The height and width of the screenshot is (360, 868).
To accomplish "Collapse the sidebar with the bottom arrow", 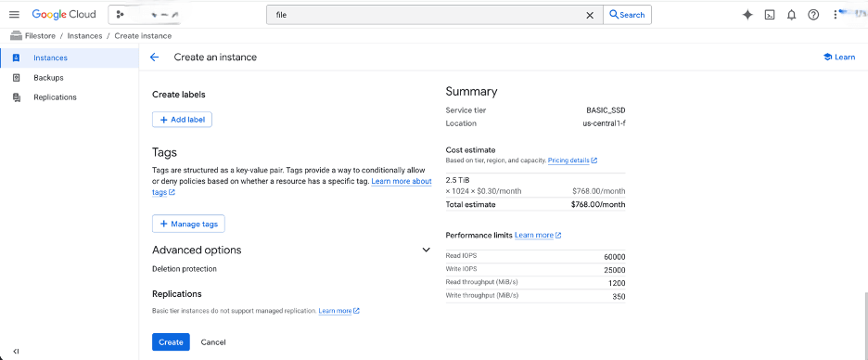I will tap(16, 351).
